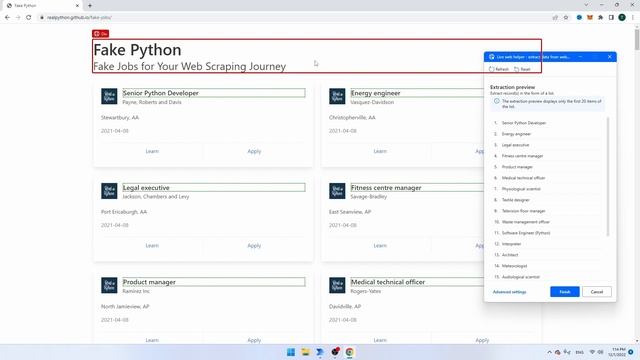Select 'Interpreter' in extraction preview list

click(x=511, y=244)
